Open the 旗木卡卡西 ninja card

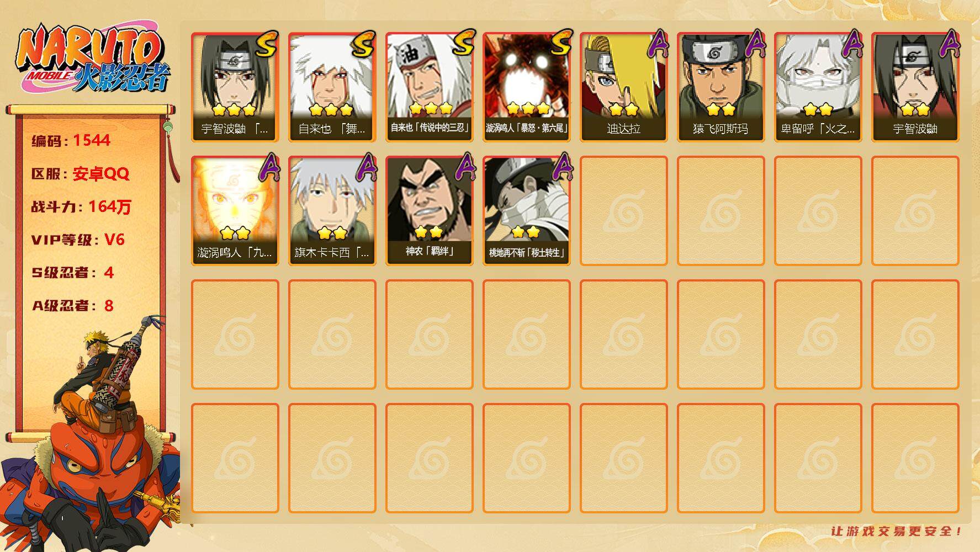[332, 211]
